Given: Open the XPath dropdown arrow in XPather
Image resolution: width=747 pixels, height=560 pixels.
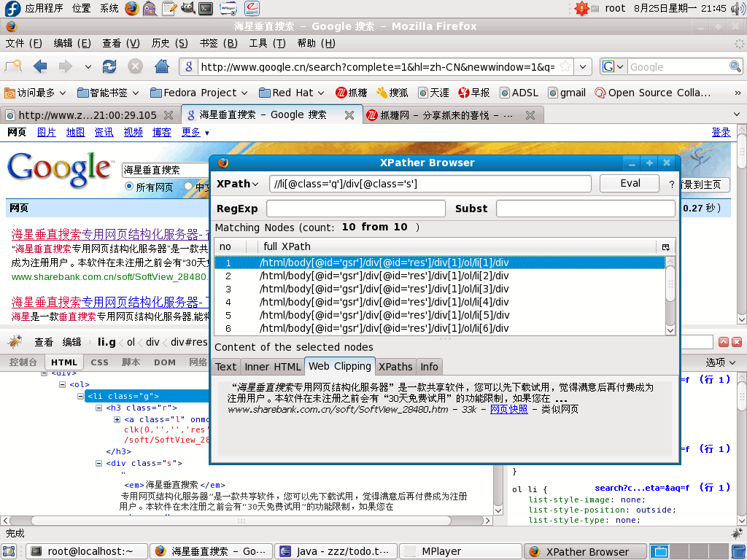Looking at the screenshot, I should click(x=255, y=184).
